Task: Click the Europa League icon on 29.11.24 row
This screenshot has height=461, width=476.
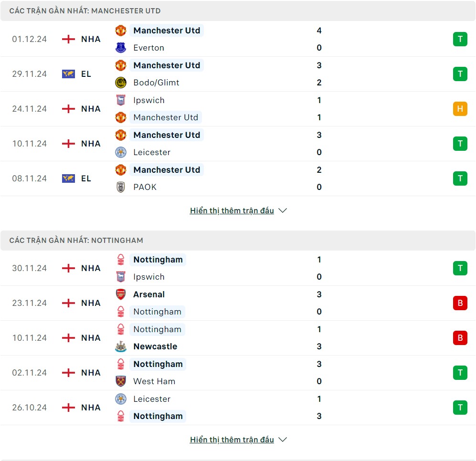Action: click(68, 74)
